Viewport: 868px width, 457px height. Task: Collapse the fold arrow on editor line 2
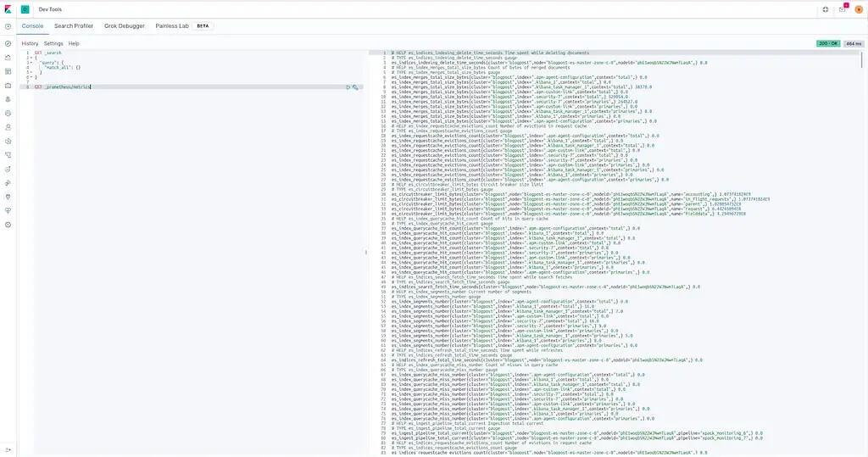[31, 58]
